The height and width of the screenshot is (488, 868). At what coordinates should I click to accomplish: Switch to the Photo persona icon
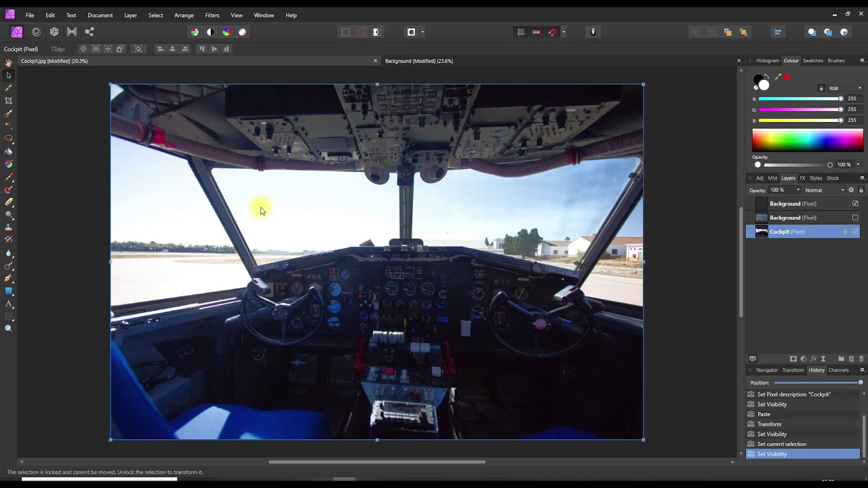[17, 32]
